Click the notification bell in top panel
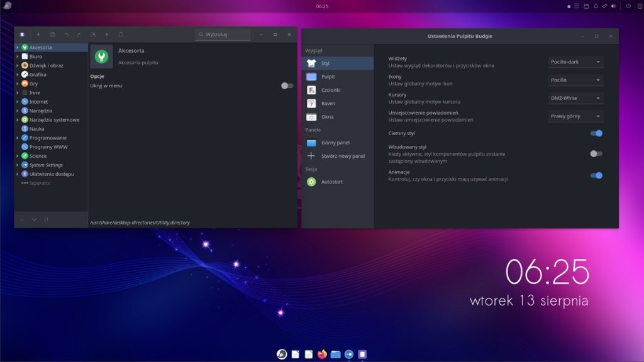 click(596, 6)
